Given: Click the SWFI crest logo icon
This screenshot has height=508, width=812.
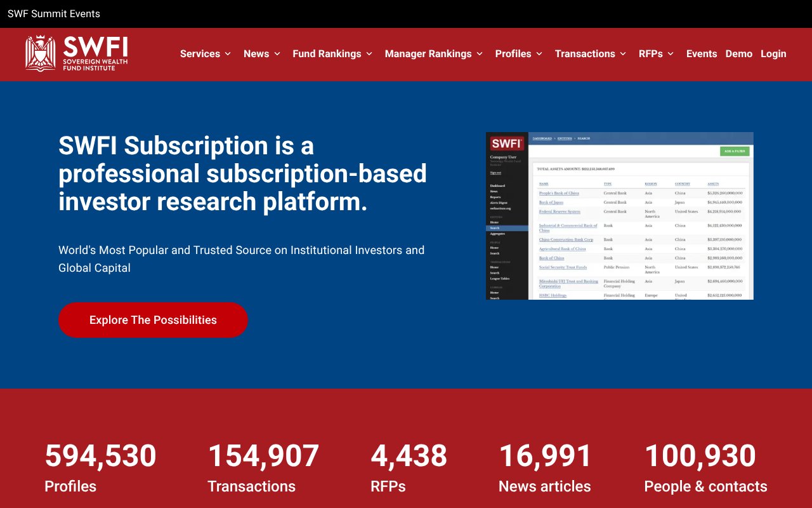Looking at the screenshot, I should click(x=40, y=53).
